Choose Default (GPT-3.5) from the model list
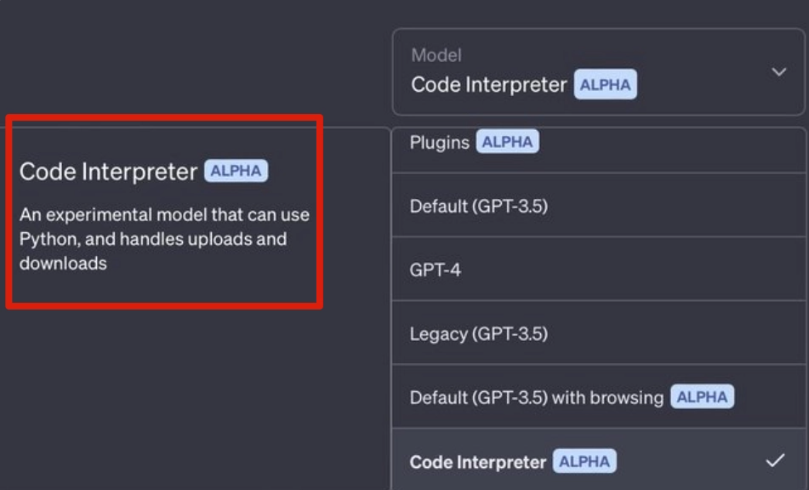Image resolution: width=809 pixels, height=490 pixels. (x=478, y=206)
